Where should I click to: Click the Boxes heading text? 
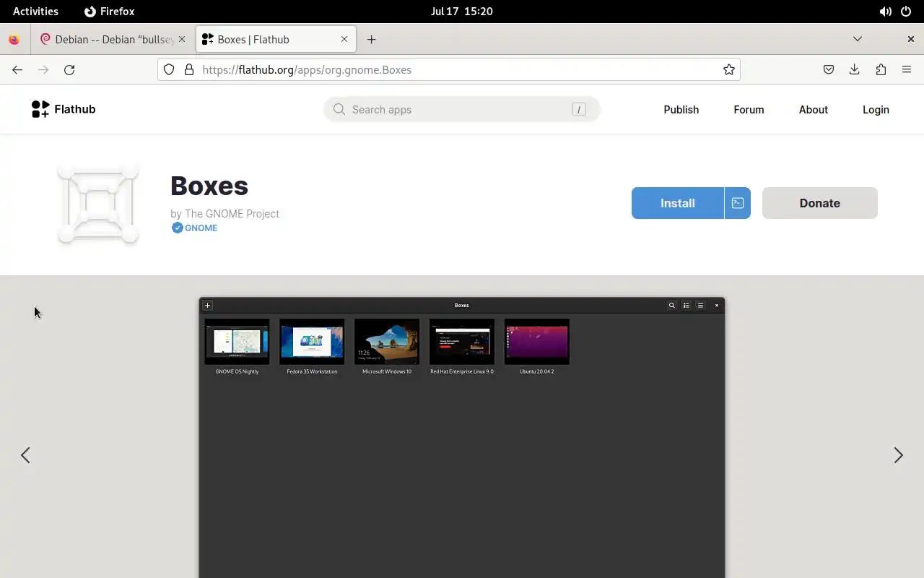tap(209, 186)
